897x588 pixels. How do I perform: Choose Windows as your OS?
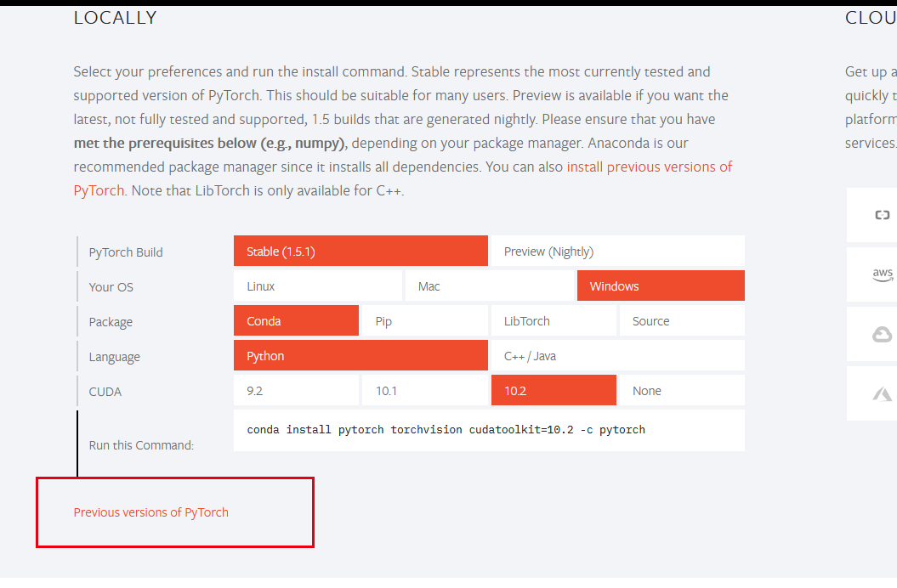coord(661,286)
